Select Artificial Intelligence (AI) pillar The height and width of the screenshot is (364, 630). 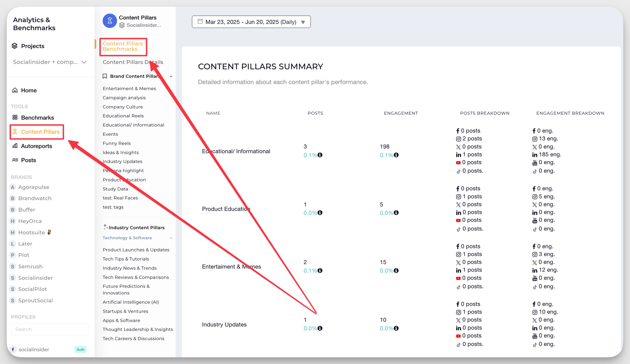[131, 302]
